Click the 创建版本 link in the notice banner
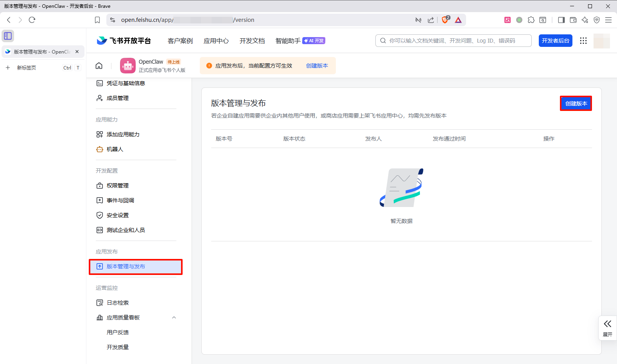617x364 pixels. coord(317,66)
